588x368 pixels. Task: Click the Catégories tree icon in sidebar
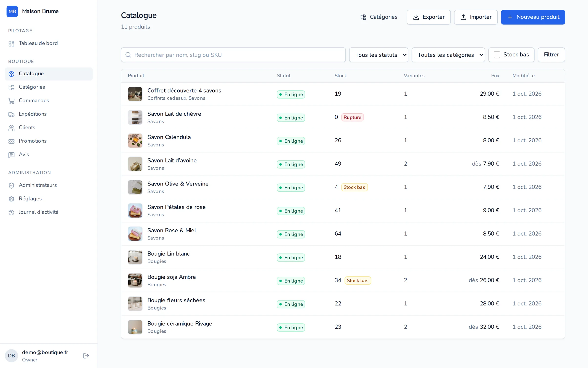[x=12, y=87]
